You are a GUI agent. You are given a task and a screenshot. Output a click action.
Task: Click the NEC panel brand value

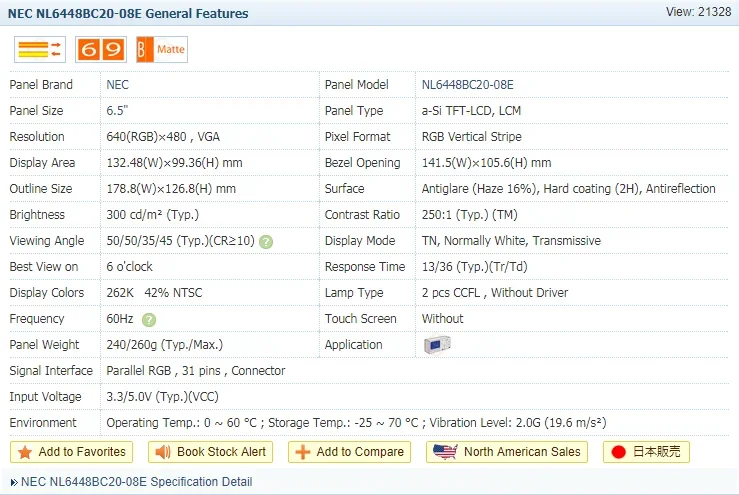[117, 85]
